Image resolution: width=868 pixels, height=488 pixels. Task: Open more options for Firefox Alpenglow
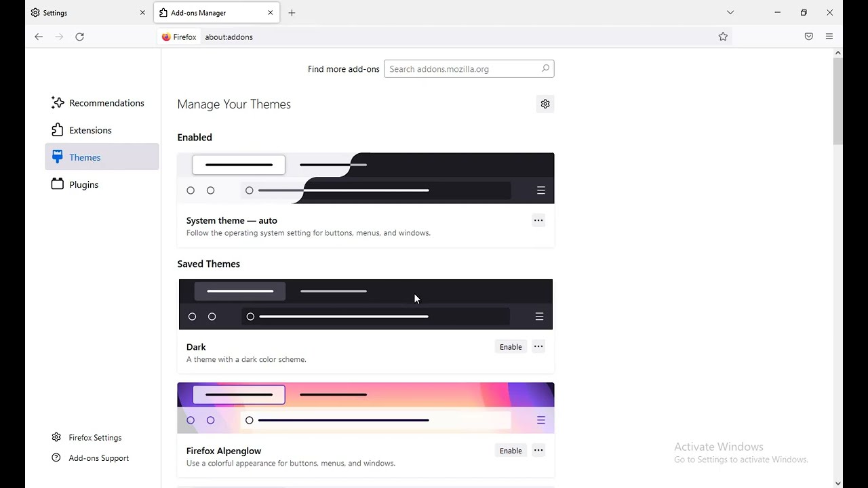(x=538, y=451)
